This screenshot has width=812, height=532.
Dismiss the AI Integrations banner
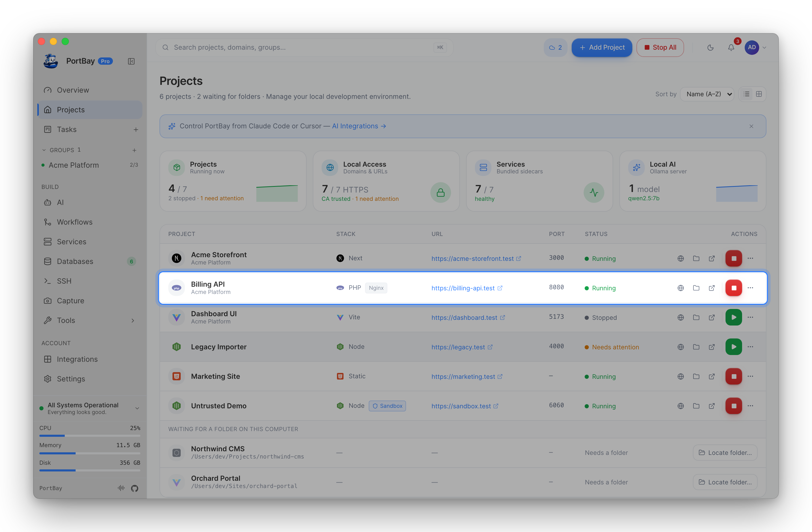point(751,126)
